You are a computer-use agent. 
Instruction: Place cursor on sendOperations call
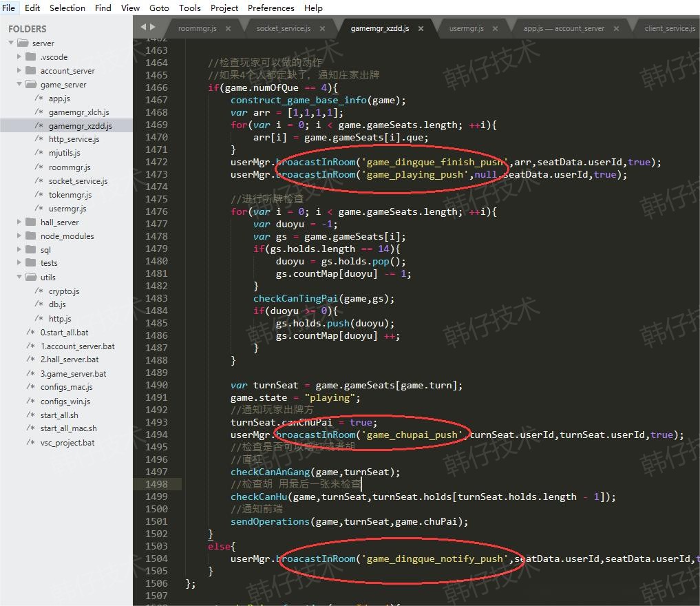270,521
